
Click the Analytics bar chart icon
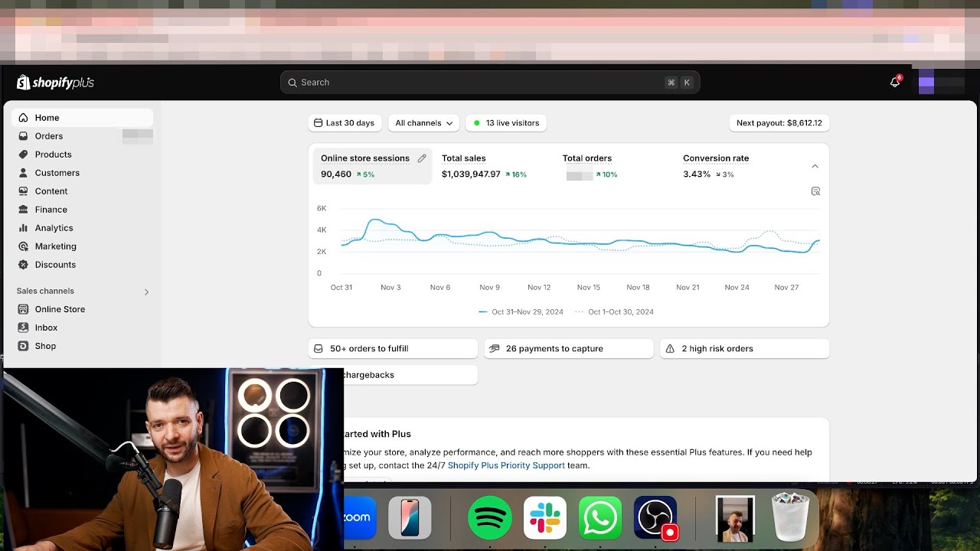coord(23,228)
